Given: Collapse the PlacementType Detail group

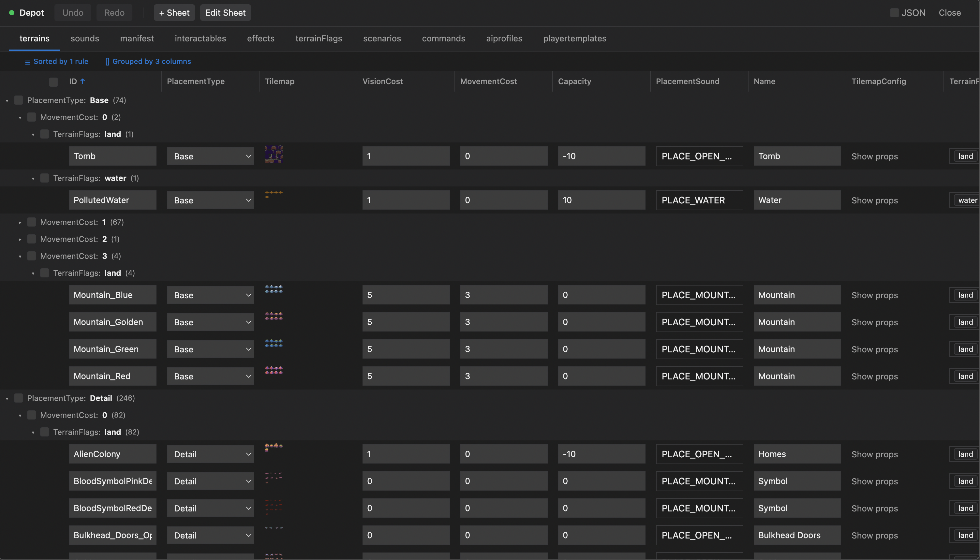Looking at the screenshot, I should click(x=7, y=398).
